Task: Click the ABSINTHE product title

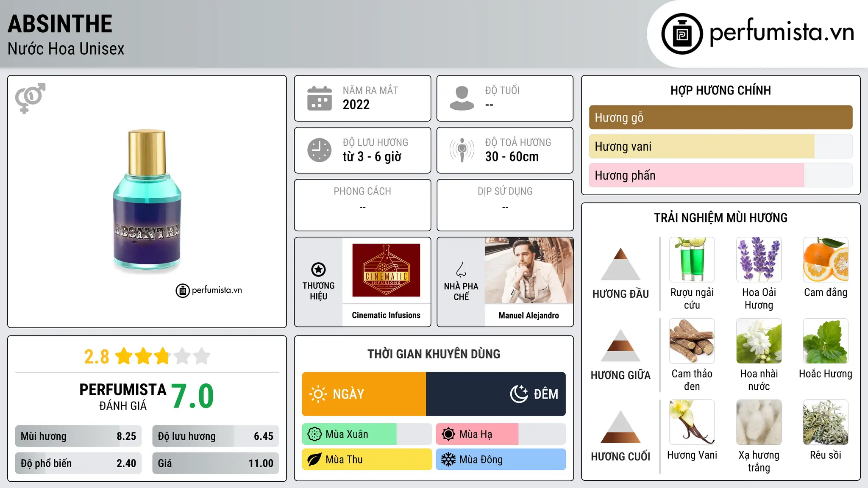Action: 60,24
